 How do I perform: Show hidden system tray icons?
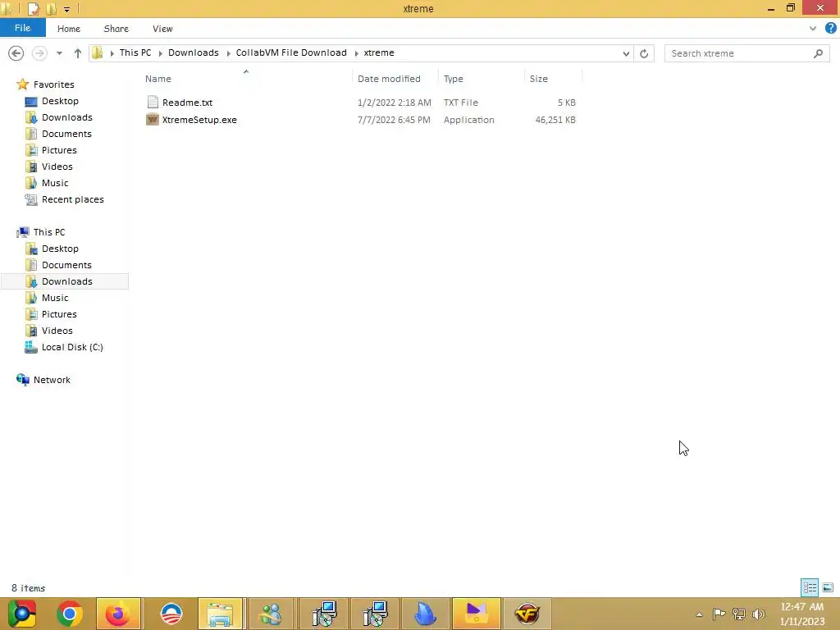699,614
